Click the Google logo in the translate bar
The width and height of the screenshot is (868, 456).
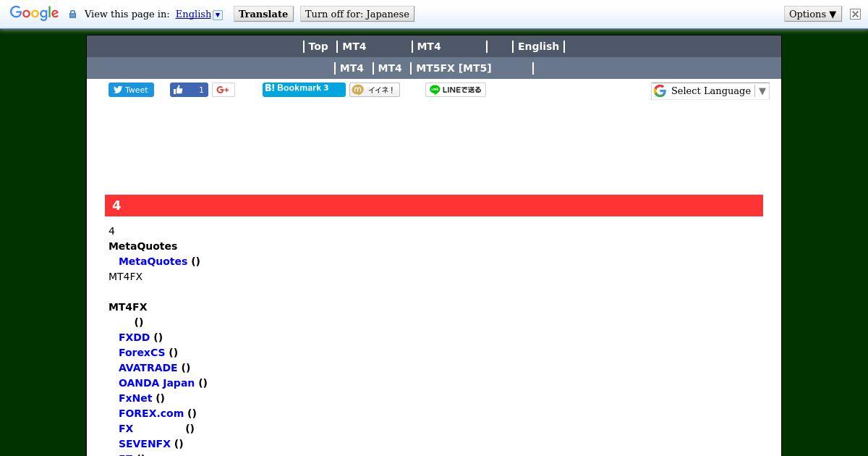[34, 14]
